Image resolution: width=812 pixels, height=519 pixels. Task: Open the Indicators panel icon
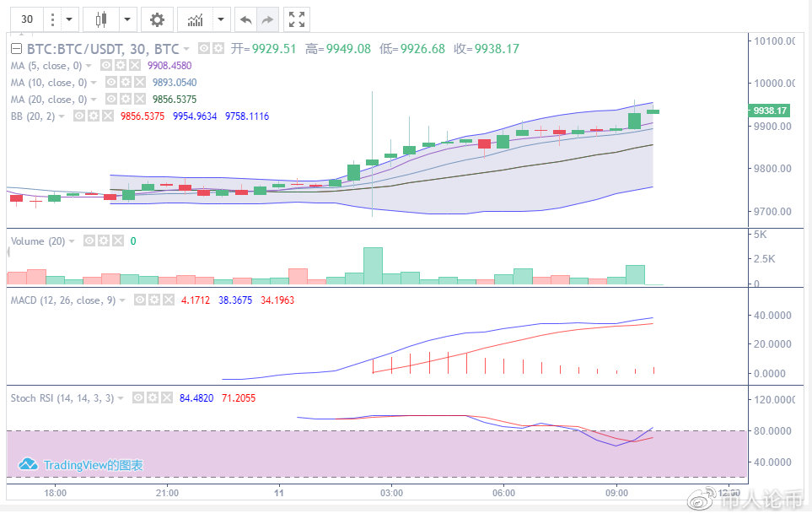pyautogui.click(x=196, y=19)
